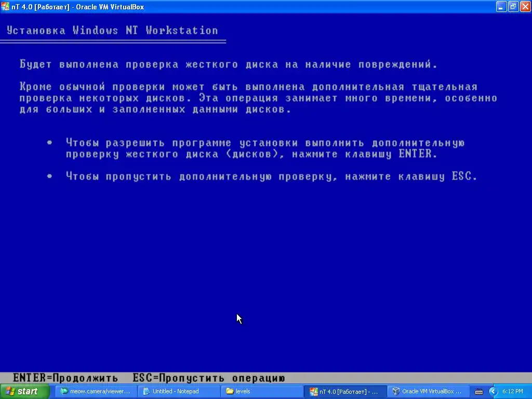Screen dimensions: 532x399
Task: Switch to Oracle VM VirtualBox manager window
Action: 429,392
